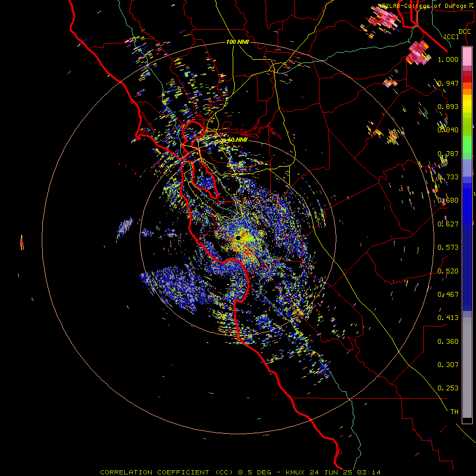The width and height of the screenshot is (476, 476).
Task: Click the 0.840 legend value
Action: coord(448,130)
